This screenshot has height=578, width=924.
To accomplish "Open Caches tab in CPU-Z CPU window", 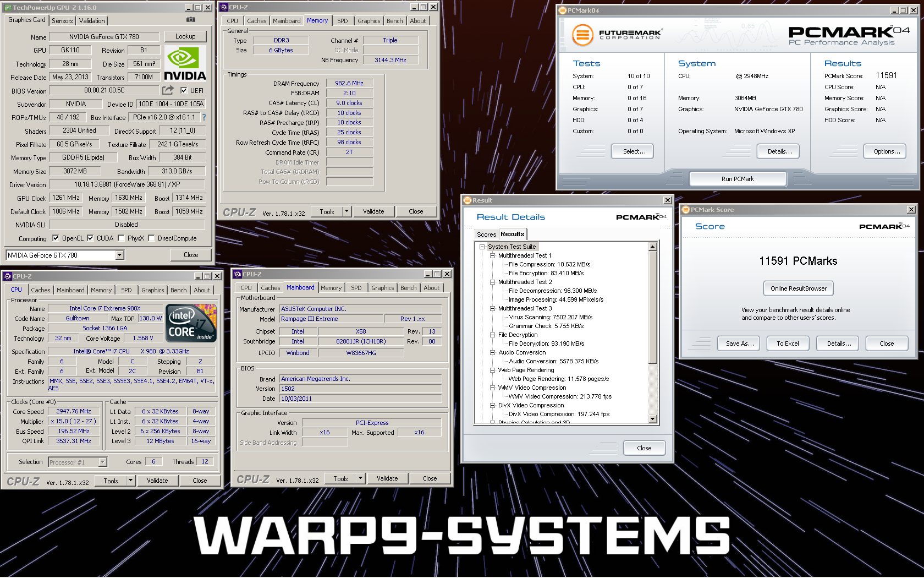I will point(41,290).
